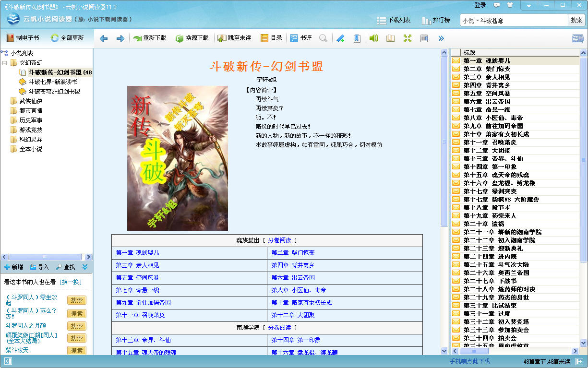Screen dimensions: 588x368
Task: Click 分卷阅读 link for 魂族复出
Action: 279,240
